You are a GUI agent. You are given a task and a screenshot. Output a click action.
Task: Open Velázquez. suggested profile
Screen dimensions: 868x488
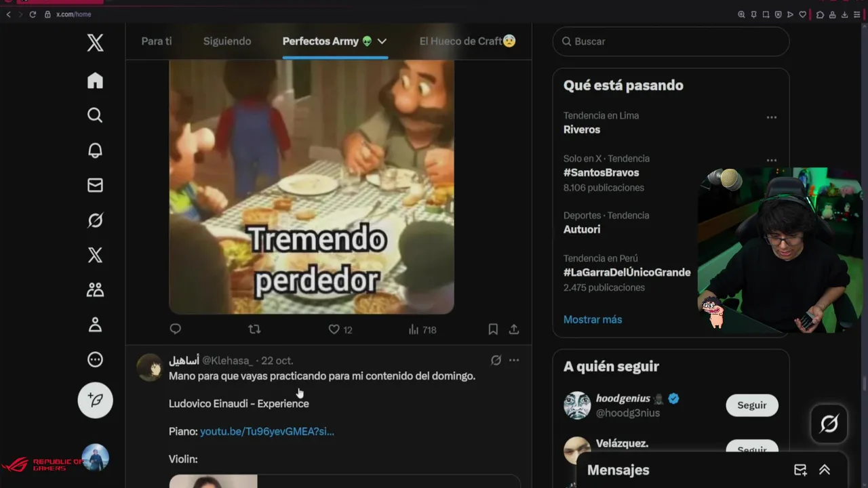pos(622,443)
